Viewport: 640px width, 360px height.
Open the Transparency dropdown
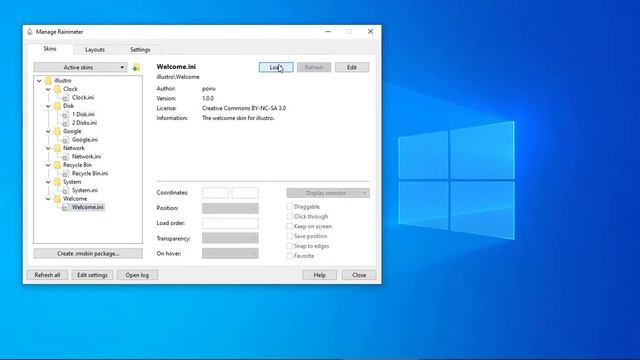pos(230,238)
